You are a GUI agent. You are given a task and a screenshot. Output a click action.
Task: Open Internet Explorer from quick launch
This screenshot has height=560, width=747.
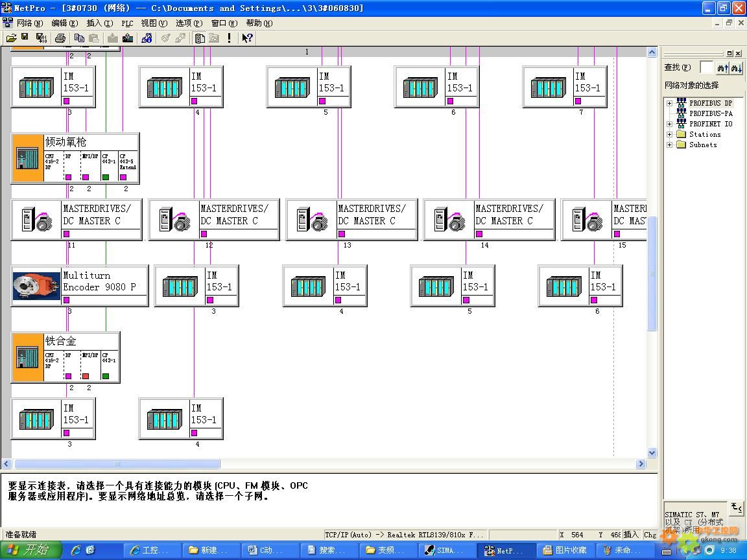76,550
